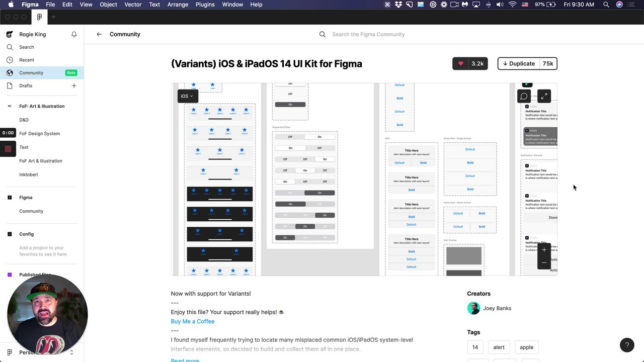Expand description with Read more
This screenshot has width=644, height=362.
[185, 360]
